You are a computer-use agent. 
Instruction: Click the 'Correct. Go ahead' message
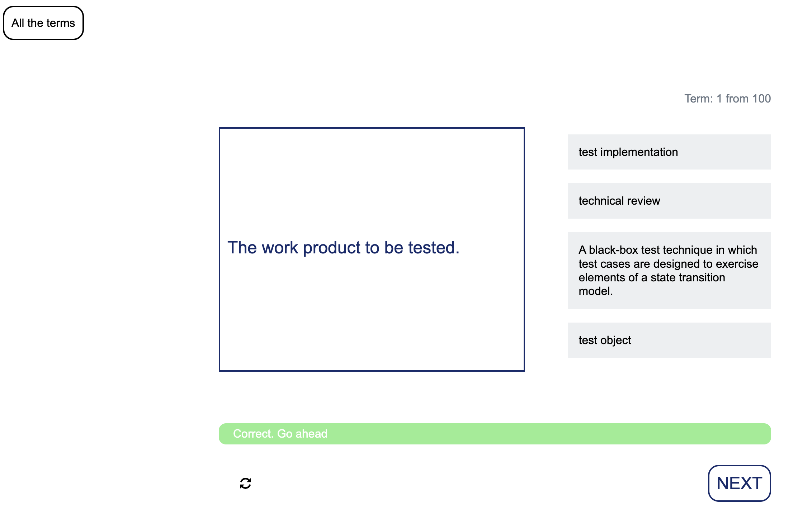pos(280,434)
